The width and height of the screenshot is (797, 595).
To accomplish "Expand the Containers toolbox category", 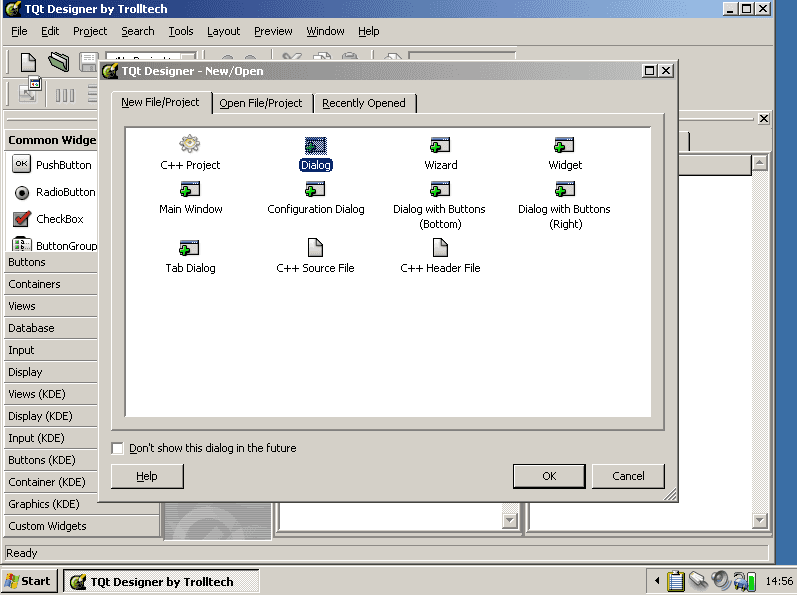I will pos(51,284).
